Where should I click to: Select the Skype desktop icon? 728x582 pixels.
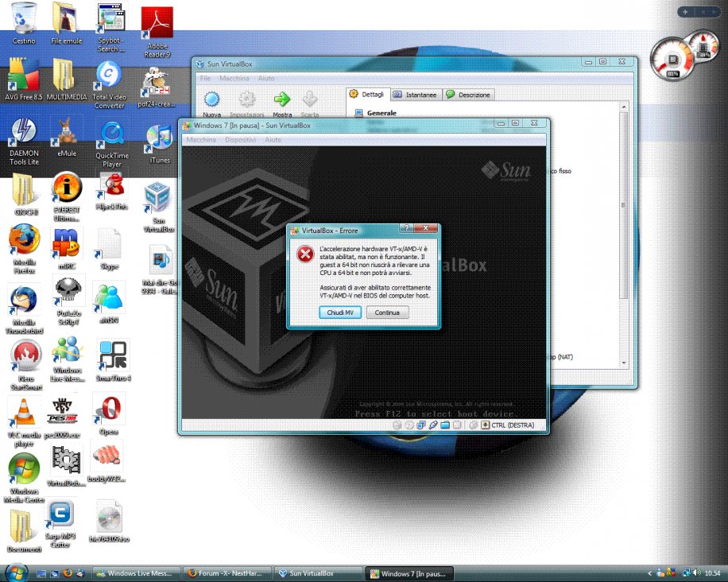pyautogui.click(x=110, y=249)
